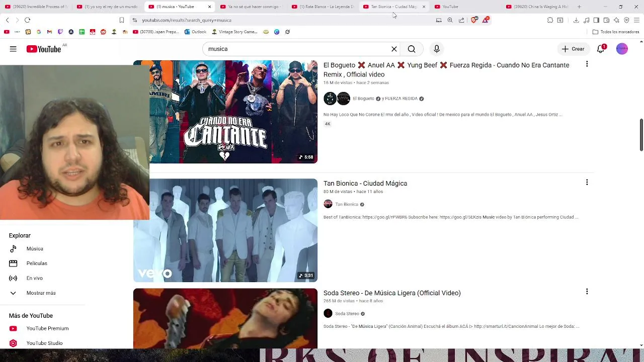The height and width of the screenshot is (362, 644).
Task: Open options for El Bogueto remix video
Action: point(587,64)
